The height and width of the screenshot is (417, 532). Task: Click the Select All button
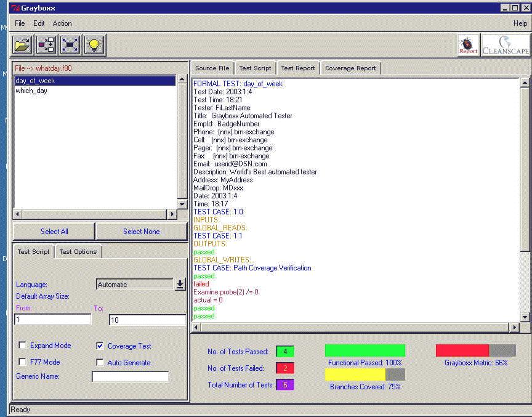54,232
